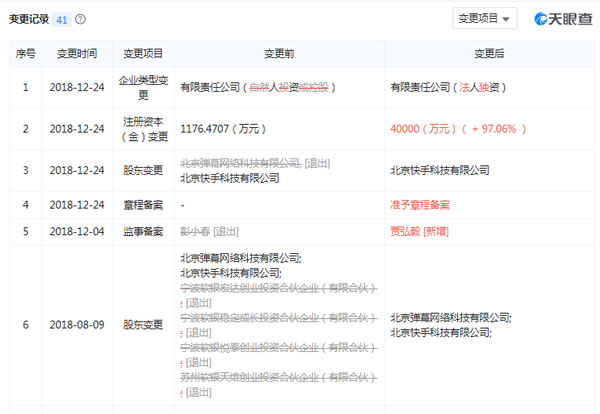This screenshot has width=600, height=414.
Task: Click the 序号 column header
Action: 26,54
